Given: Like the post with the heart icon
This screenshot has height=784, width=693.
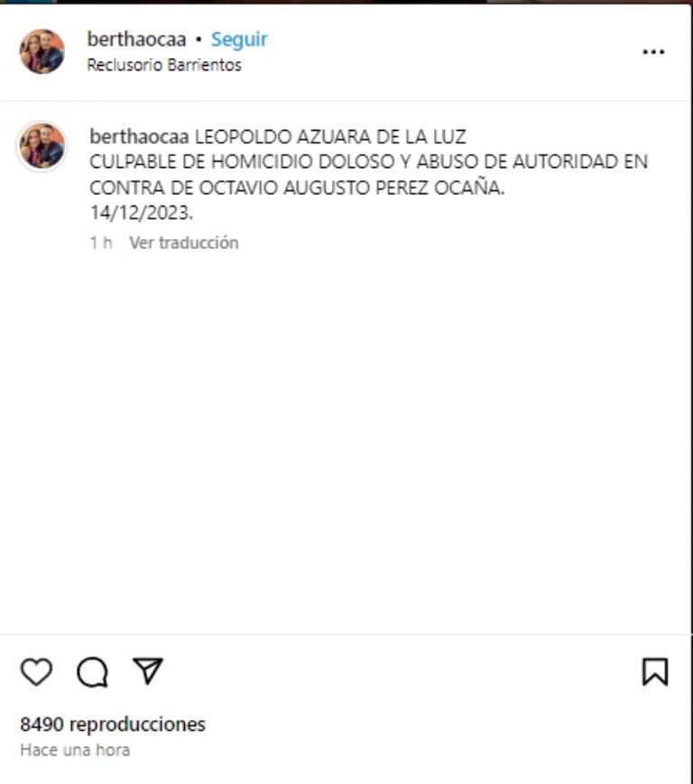Looking at the screenshot, I should click(36, 671).
